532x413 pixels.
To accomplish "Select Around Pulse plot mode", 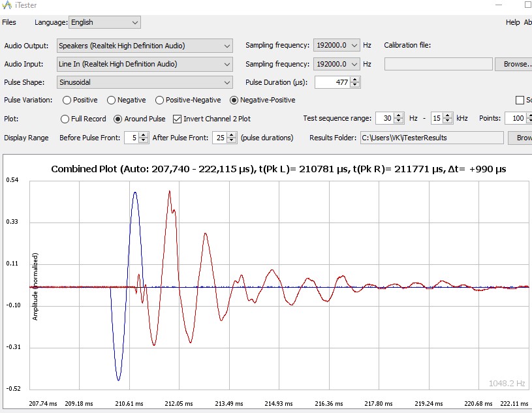I will click(x=140, y=119).
